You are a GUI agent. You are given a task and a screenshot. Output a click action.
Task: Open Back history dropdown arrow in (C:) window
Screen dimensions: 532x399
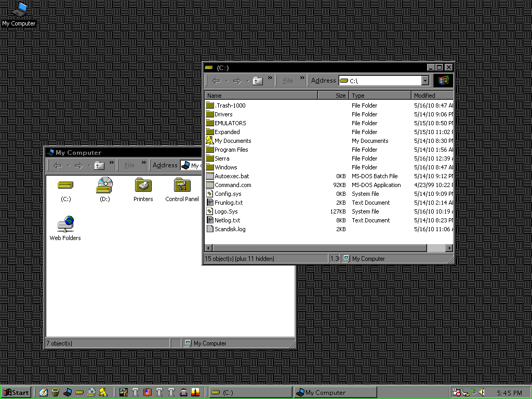point(227,81)
